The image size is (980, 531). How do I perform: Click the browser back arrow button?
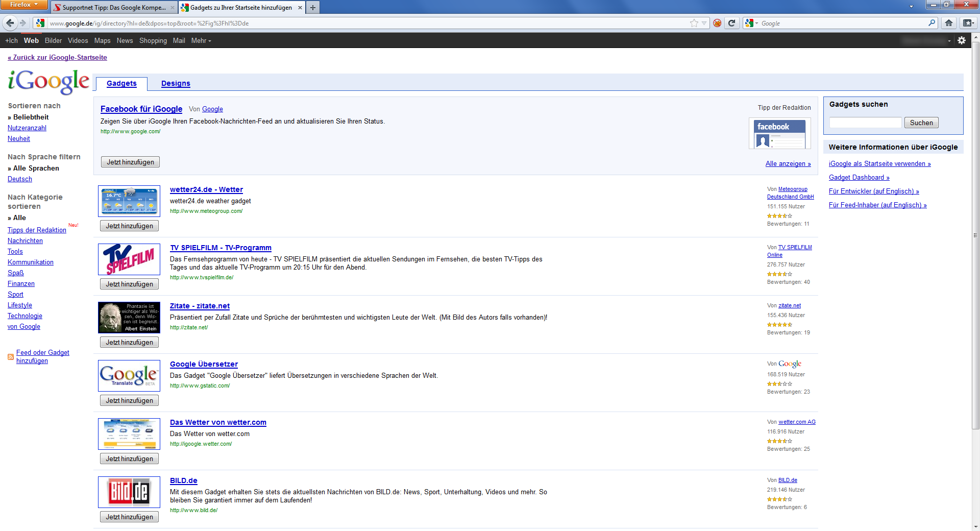[10, 23]
